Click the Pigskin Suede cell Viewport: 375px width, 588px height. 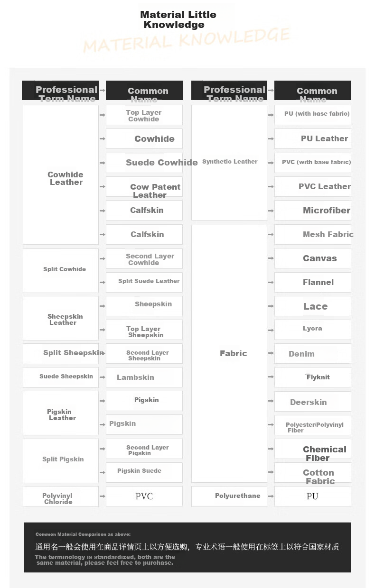click(144, 472)
